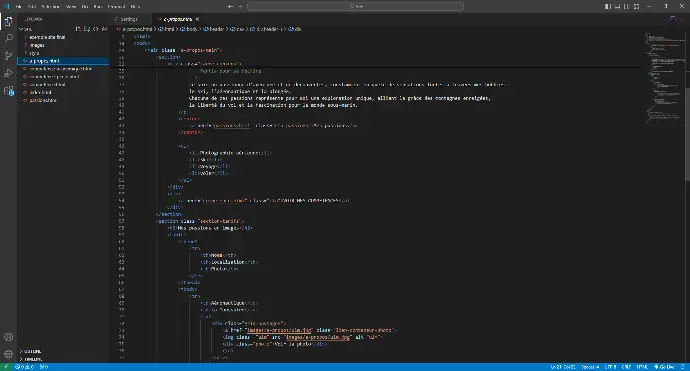Screen dimensions: 690x371
Task: Click the line and column status indicator
Action: click(x=563, y=367)
